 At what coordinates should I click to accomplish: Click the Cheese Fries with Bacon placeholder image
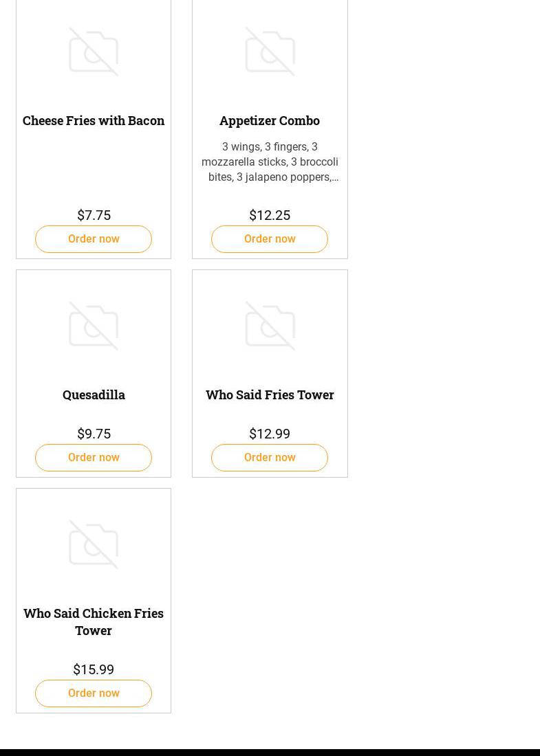coord(94,52)
